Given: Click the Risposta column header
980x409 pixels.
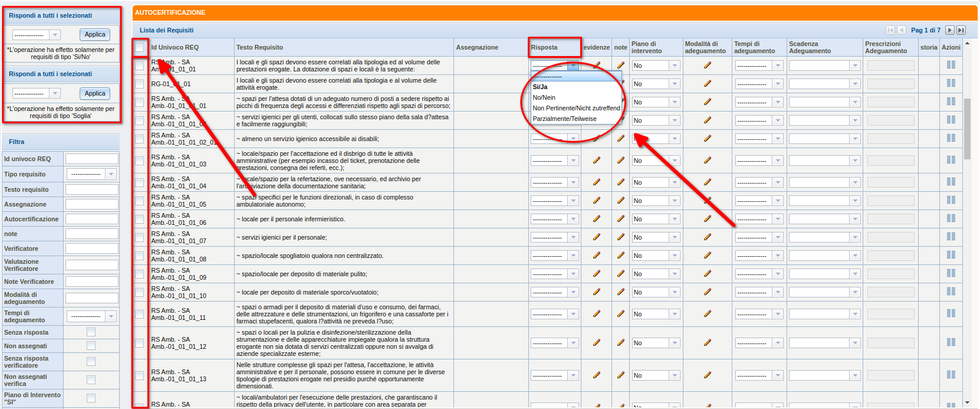Looking at the screenshot, I should [544, 47].
